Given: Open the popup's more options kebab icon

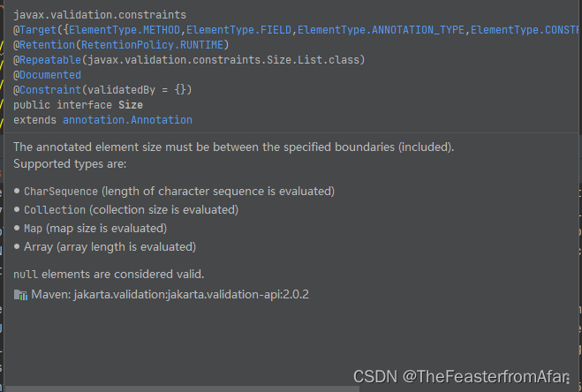Looking at the screenshot, I should click(x=568, y=378).
